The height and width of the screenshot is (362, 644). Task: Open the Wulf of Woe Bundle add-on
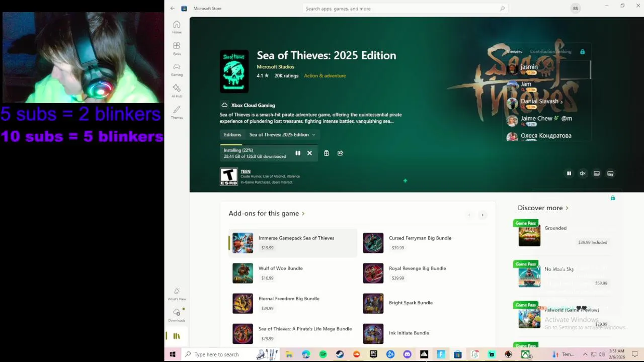293,273
